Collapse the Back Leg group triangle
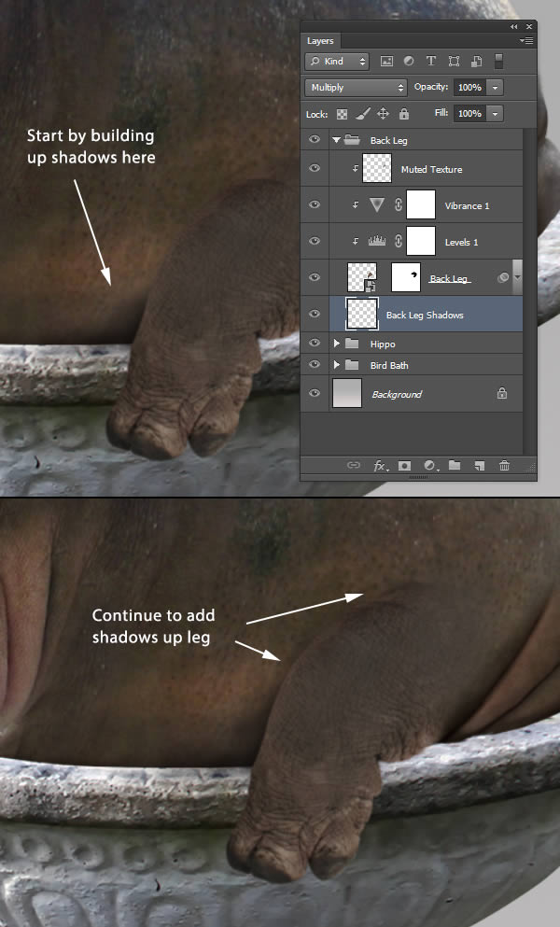The height and width of the screenshot is (927, 560). (x=336, y=140)
